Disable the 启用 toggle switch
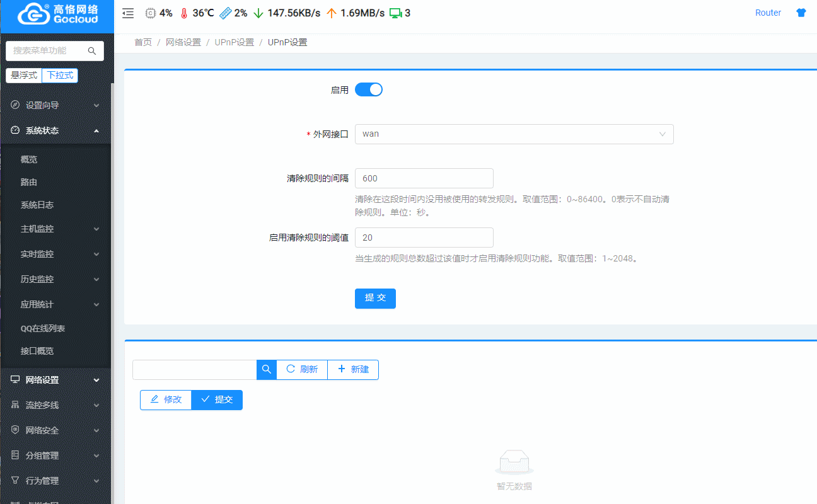This screenshot has height=504, width=817. click(369, 89)
